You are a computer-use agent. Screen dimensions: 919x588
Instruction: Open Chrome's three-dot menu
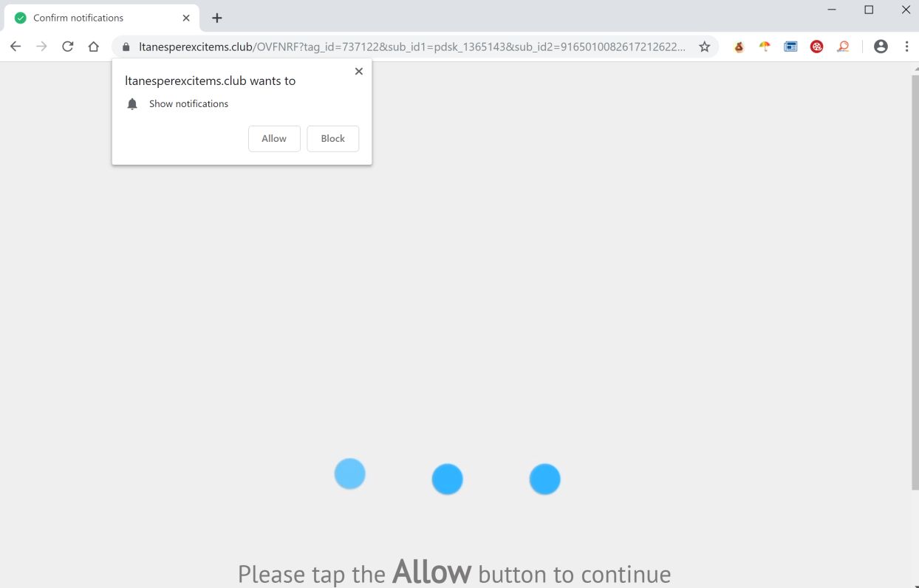pos(906,47)
